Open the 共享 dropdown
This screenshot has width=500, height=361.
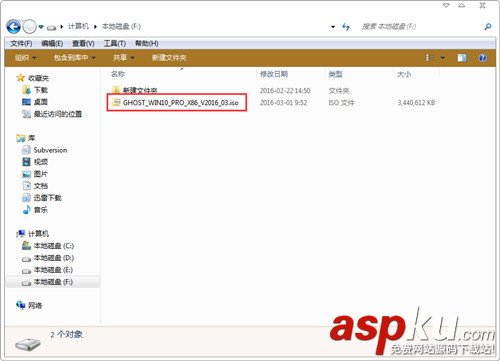click(x=124, y=58)
